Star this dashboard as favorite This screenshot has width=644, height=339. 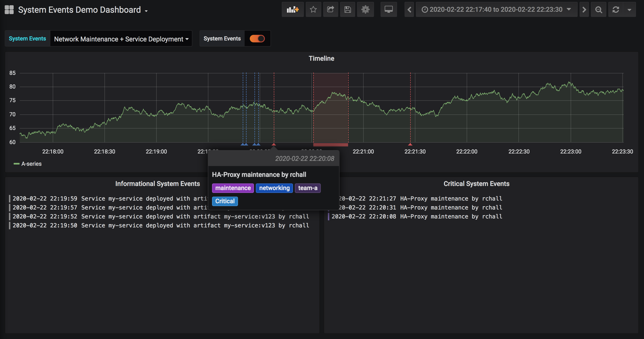tap(313, 10)
